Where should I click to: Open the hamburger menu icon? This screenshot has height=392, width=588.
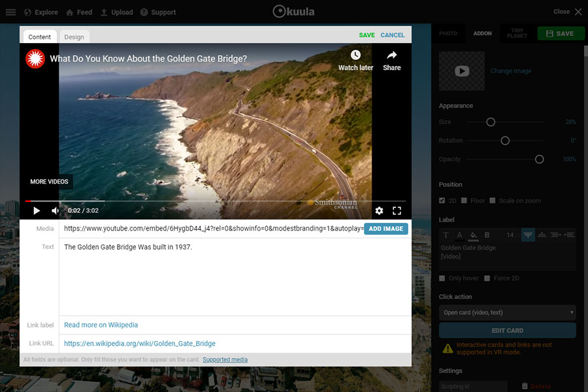coord(10,12)
